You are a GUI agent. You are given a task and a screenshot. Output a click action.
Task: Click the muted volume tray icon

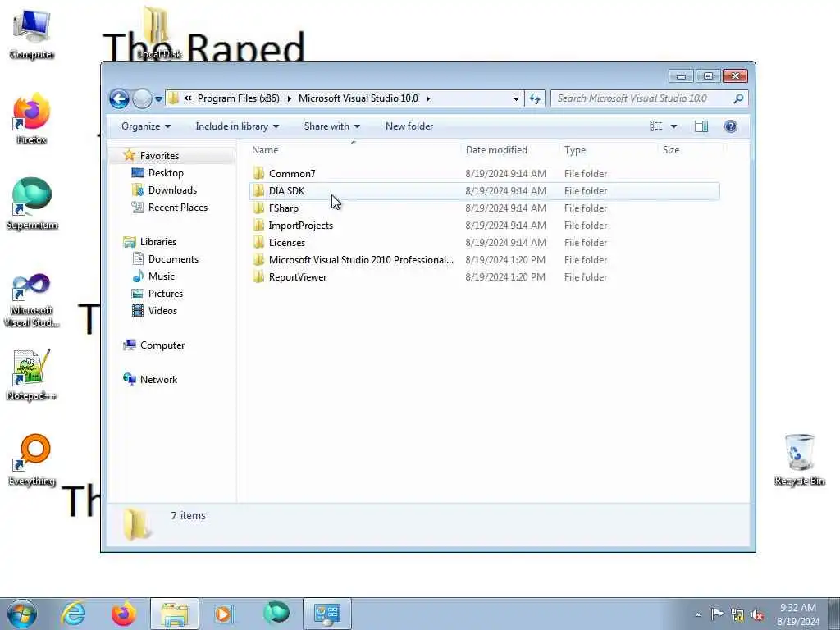click(x=757, y=614)
